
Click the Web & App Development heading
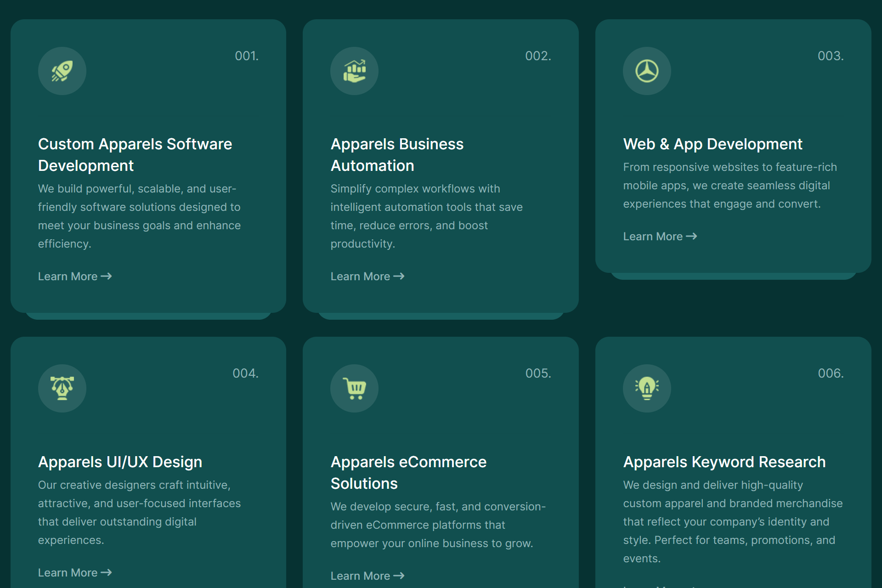[712, 144]
